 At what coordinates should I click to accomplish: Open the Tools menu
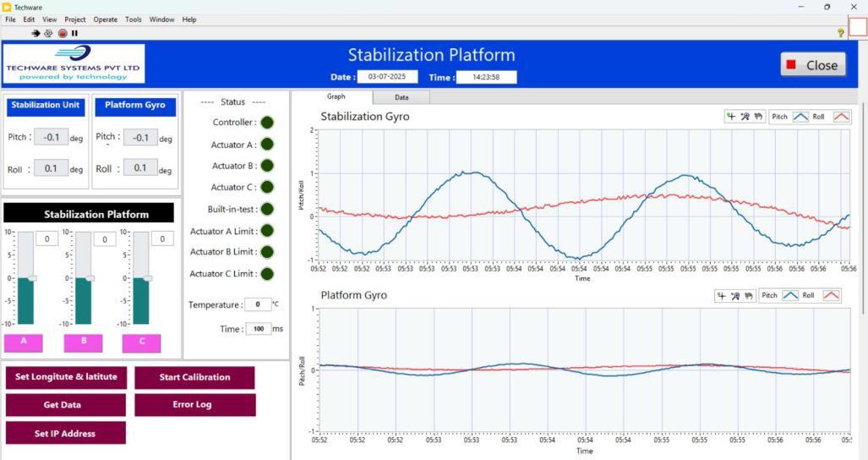[x=133, y=19]
